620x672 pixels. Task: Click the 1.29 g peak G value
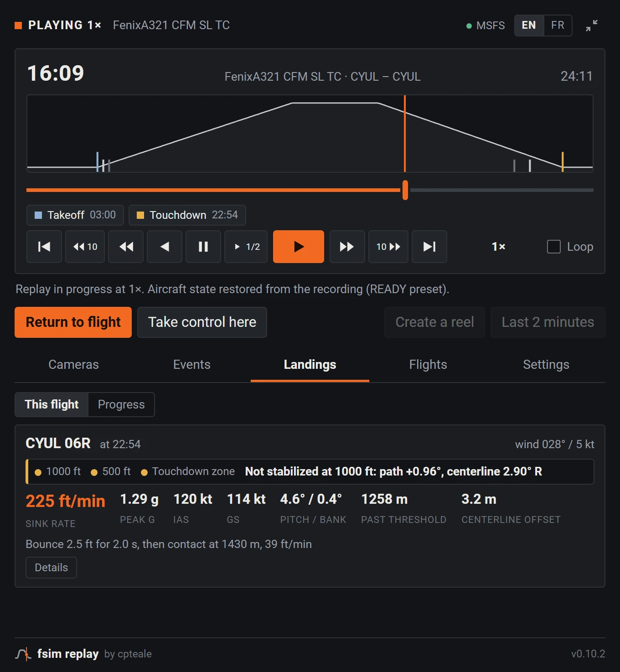tap(139, 499)
